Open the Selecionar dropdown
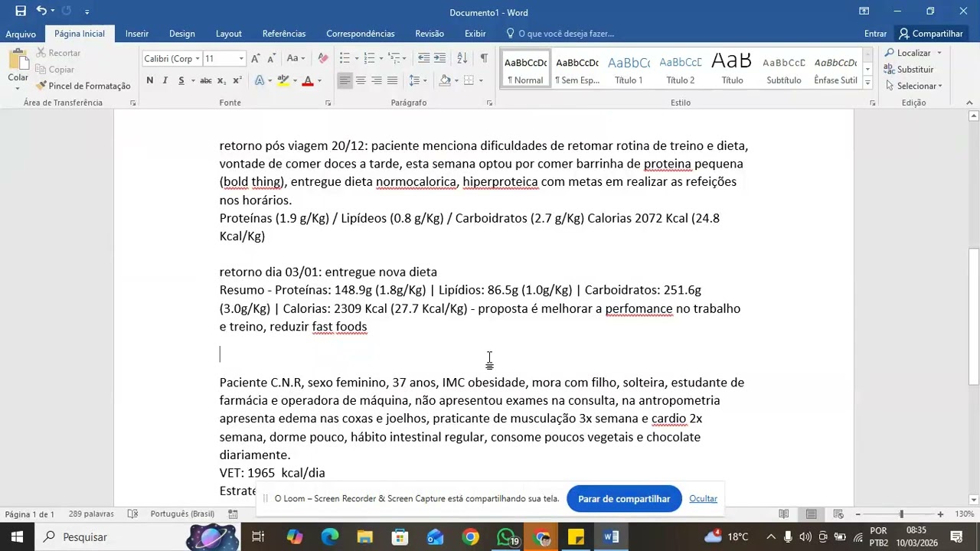Viewport: 980px width, 551px height. [915, 86]
